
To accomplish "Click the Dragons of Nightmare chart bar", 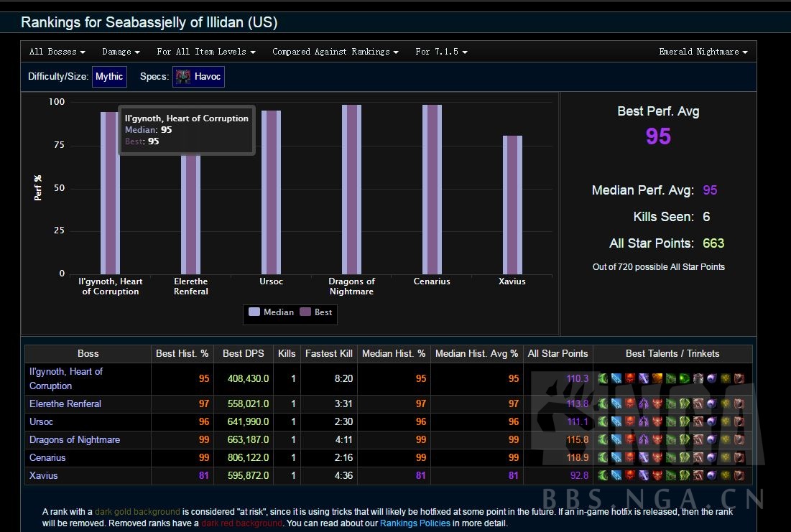I will [351, 190].
